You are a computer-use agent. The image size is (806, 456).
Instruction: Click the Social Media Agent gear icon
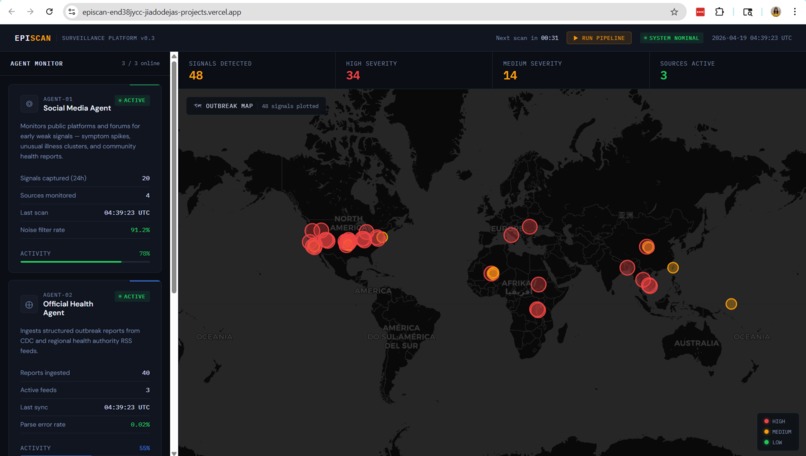coord(29,104)
